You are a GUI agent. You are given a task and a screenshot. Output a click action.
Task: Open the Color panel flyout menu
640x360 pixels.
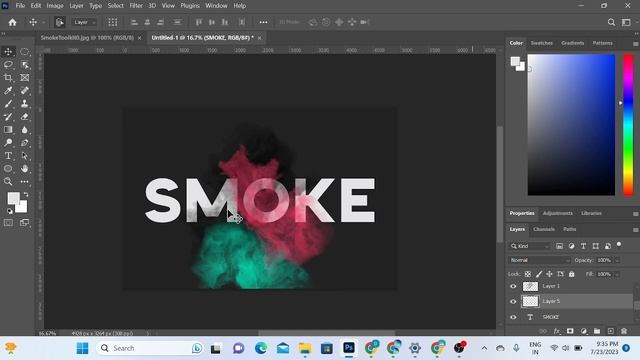coord(636,44)
